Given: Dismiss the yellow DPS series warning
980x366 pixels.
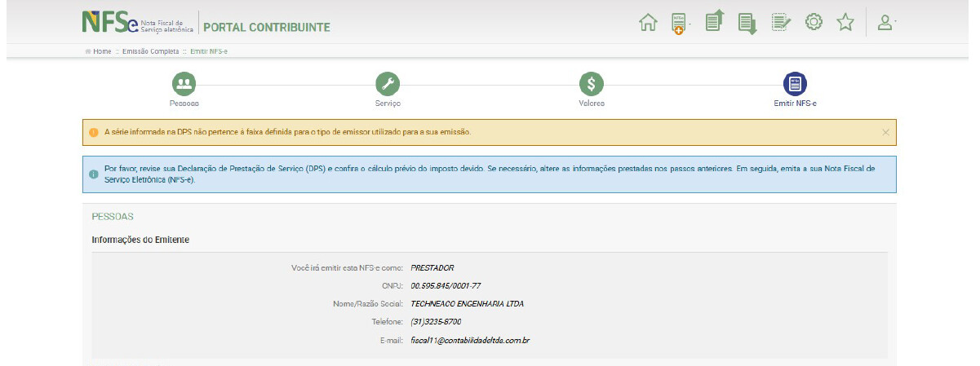Looking at the screenshot, I should tap(885, 132).
